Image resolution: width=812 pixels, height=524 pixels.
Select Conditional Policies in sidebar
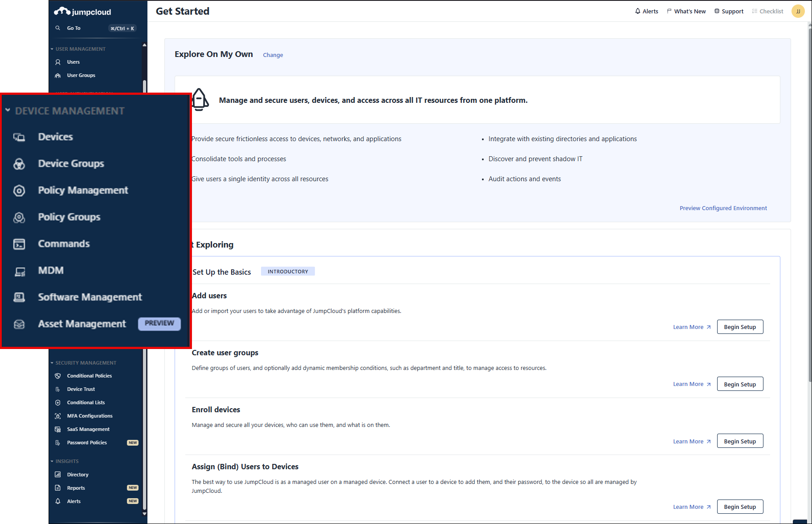(x=89, y=376)
